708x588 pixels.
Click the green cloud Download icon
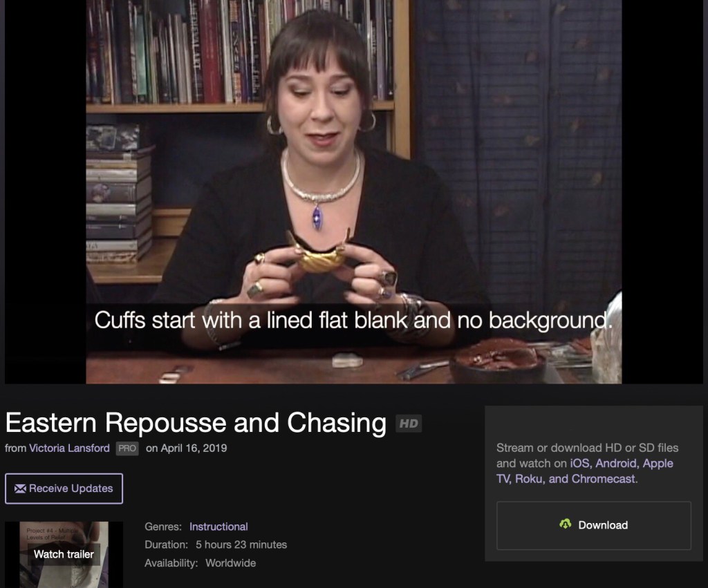coord(566,524)
